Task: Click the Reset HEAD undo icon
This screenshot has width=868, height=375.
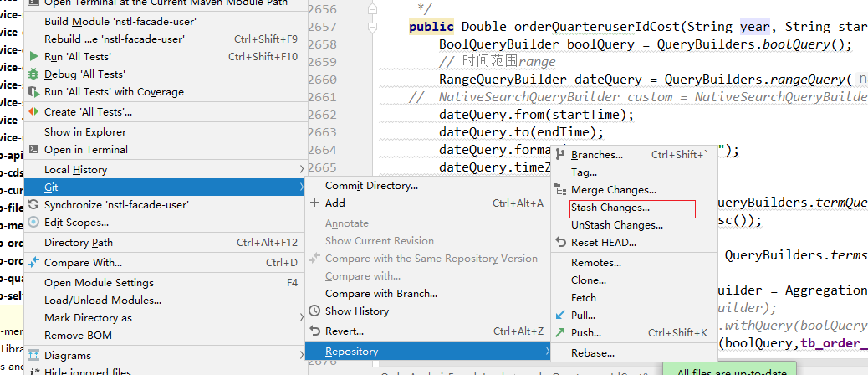Action: tap(561, 243)
